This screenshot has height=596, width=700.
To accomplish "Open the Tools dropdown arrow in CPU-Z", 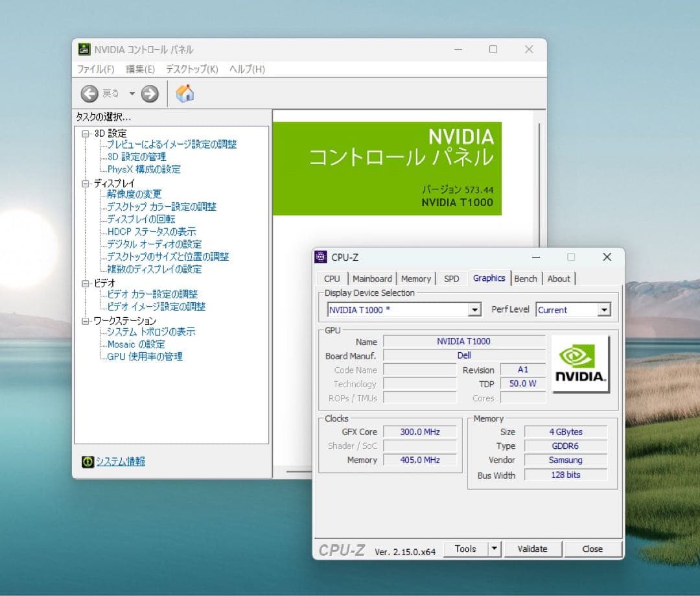I will pos(494,549).
